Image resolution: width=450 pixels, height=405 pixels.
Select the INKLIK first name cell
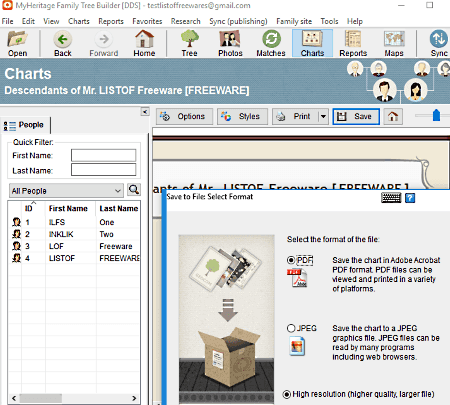pyautogui.click(x=61, y=234)
